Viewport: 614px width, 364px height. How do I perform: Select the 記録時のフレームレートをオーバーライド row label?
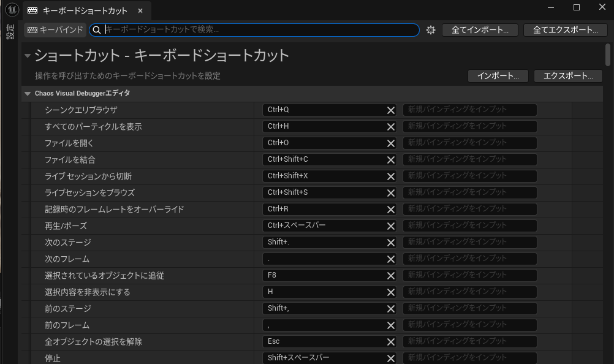click(x=115, y=210)
